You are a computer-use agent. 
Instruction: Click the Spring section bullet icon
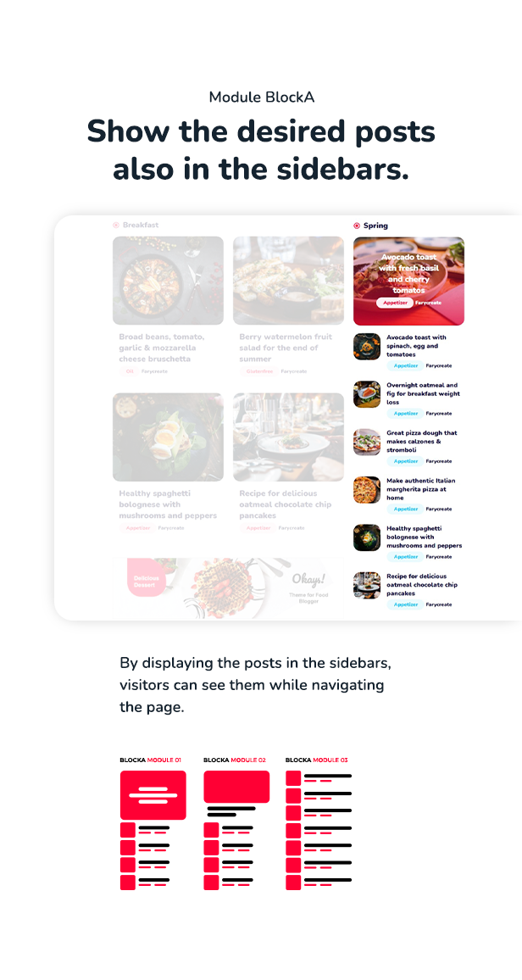click(357, 226)
